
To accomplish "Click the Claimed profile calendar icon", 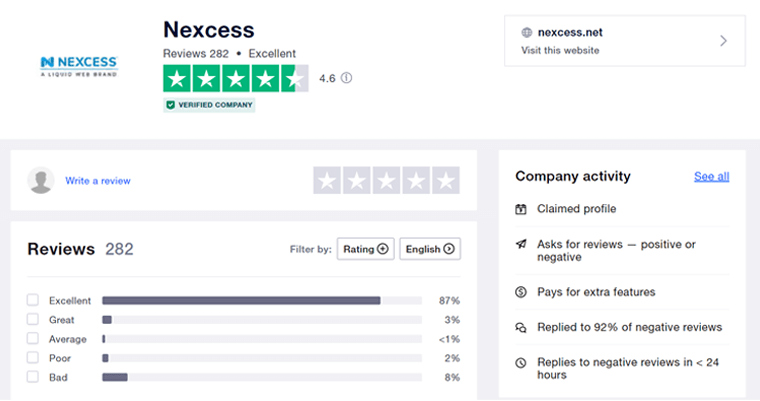I will pos(521,209).
